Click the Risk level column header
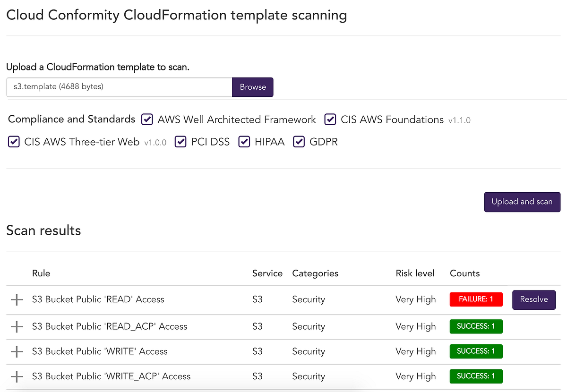The image size is (567, 392). (x=415, y=273)
